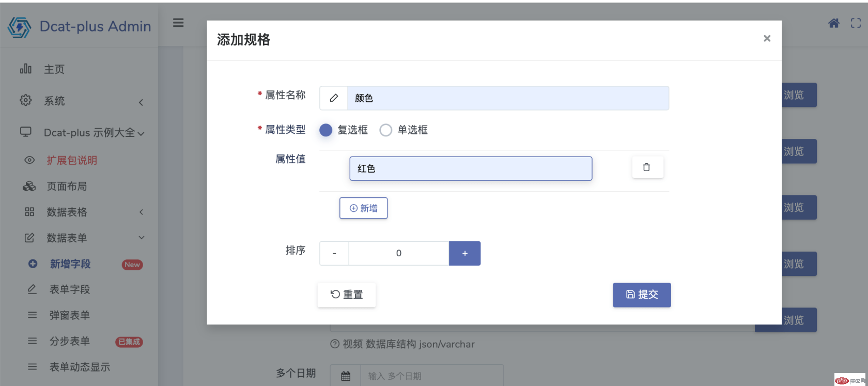Click the 已集成 badge beside 分步表单
868x386 pixels.
(129, 342)
